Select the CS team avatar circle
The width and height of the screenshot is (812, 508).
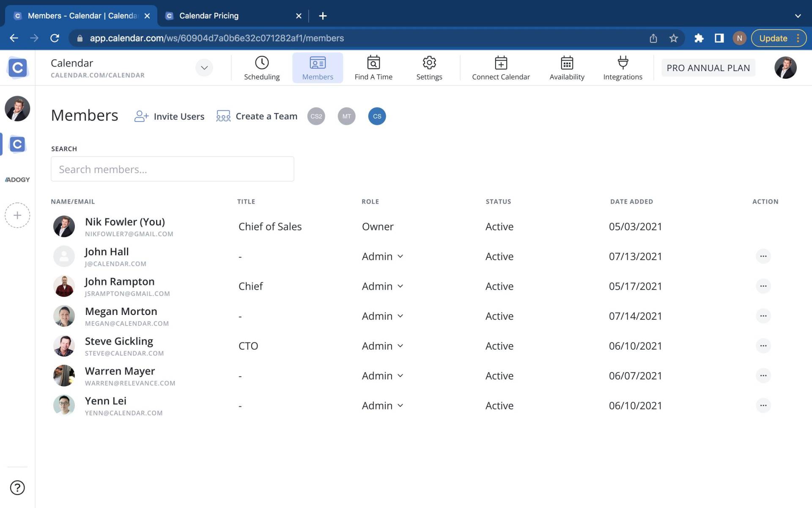coord(376,116)
